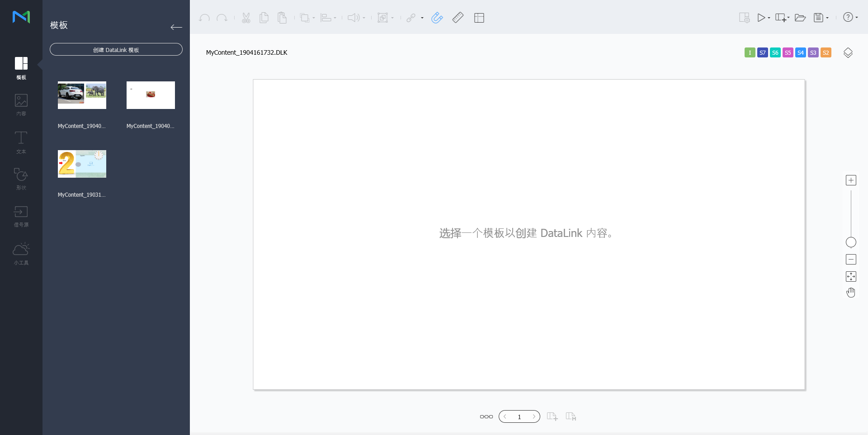Click the fit-to-screen zoom icon
The width and height of the screenshot is (868, 435).
851,276
